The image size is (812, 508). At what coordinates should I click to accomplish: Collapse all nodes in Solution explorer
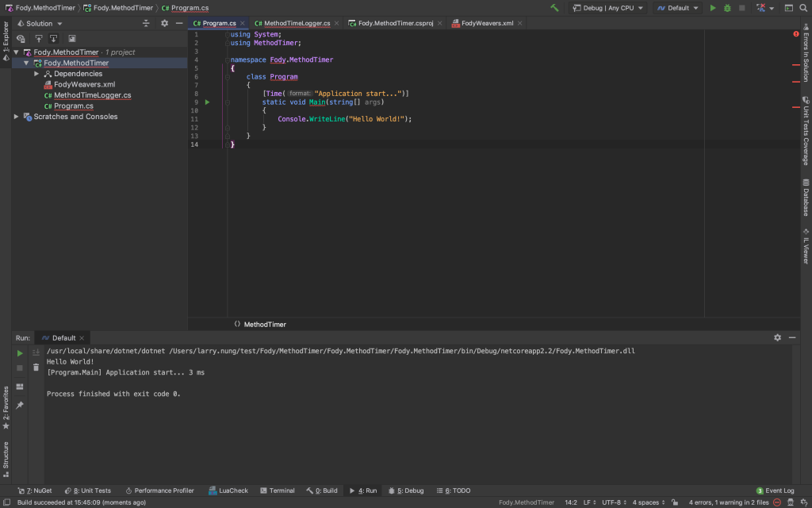146,23
